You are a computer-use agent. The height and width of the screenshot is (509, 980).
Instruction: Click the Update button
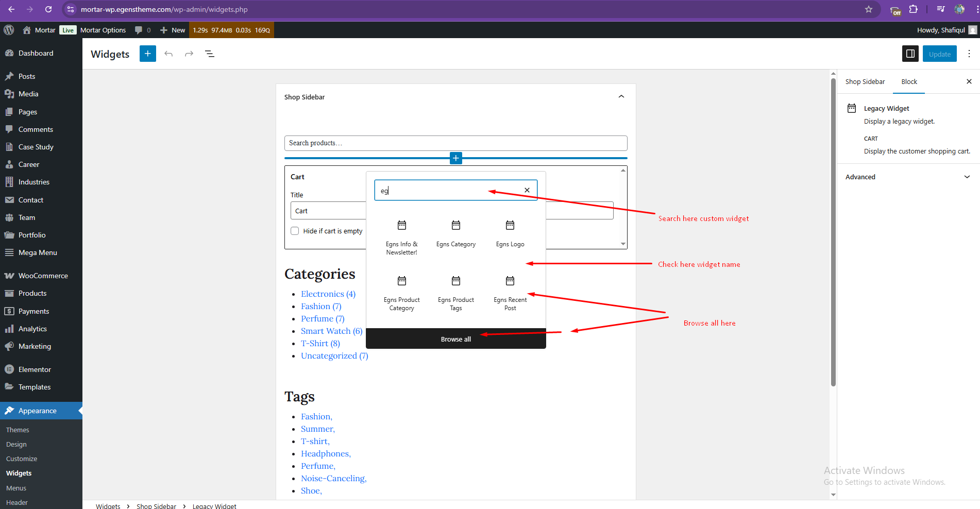940,54
